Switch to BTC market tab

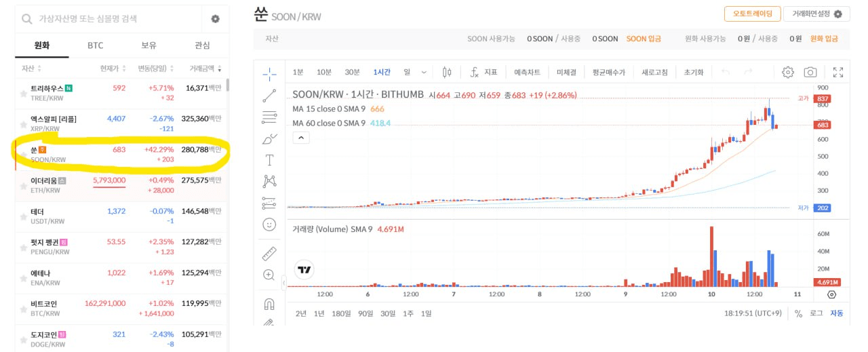click(96, 45)
